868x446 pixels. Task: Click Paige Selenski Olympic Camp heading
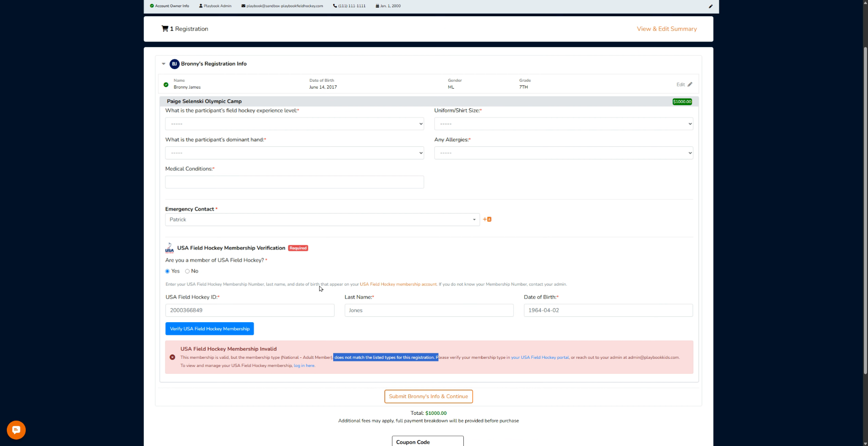click(x=204, y=101)
